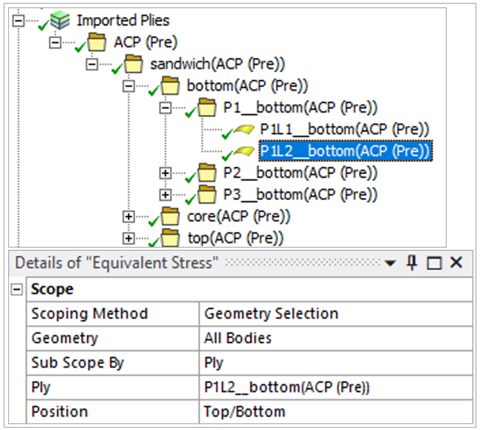Image resolution: width=480 pixels, height=430 pixels.
Task: Click the Ply value P1L2__bottom(ACP (Pre))
Action: (336, 387)
